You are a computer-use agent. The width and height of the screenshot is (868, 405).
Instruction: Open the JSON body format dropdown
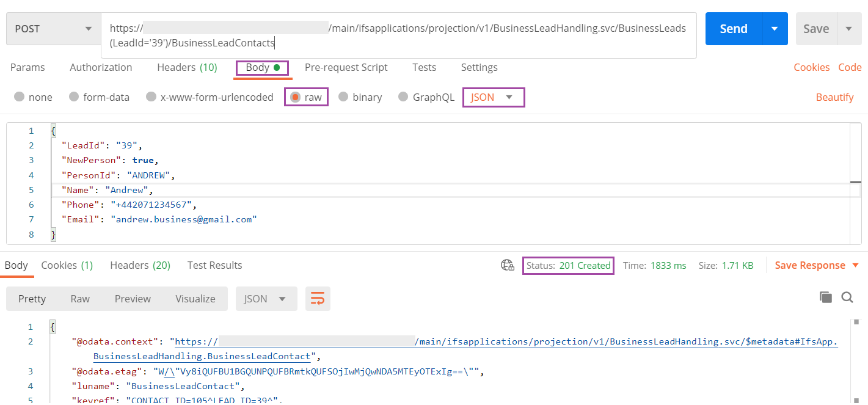(x=493, y=97)
